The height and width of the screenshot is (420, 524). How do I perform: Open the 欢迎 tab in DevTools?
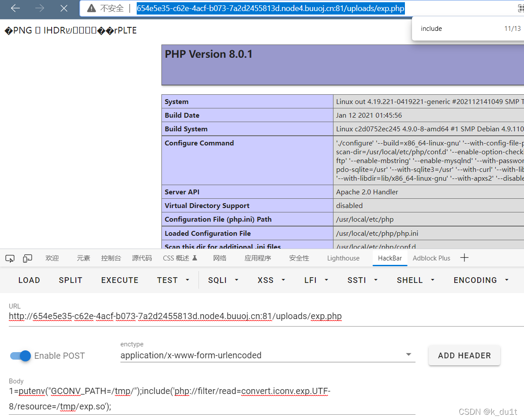pos(52,258)
